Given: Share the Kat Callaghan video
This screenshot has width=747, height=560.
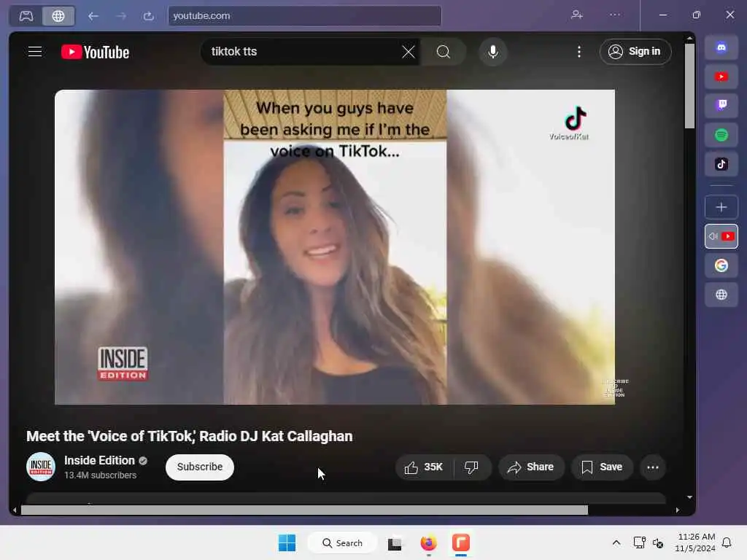Looking at the screenshot, I should pyautogui.click(x=531, y=467).
